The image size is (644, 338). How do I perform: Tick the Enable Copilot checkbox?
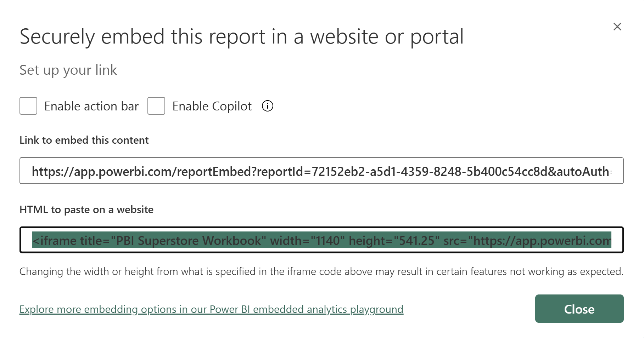click(156, 106)
